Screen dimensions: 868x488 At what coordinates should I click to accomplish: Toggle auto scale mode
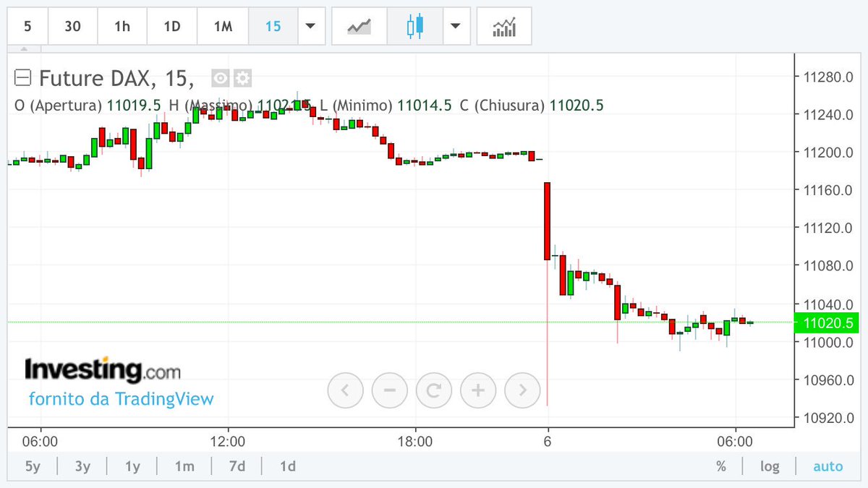827,466
